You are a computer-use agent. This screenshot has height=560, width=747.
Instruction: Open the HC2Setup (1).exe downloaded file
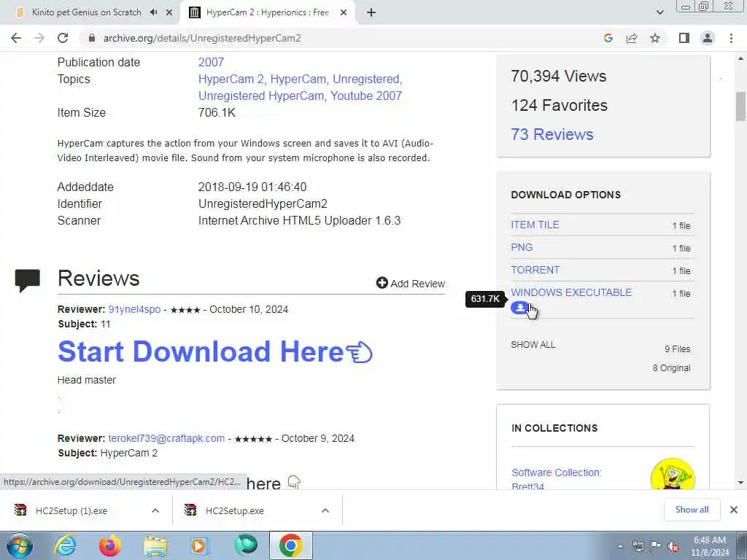pyautogui.click(x=71, y=510)
